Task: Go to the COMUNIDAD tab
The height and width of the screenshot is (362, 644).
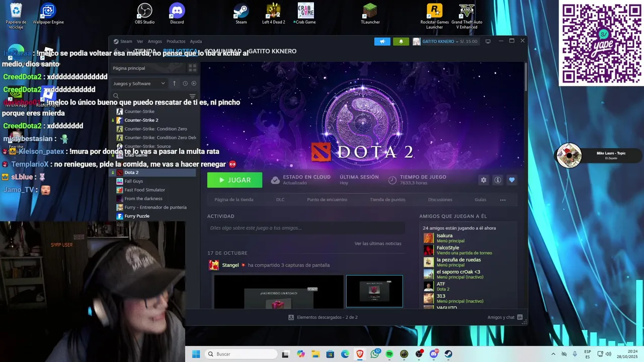Action: (x=222, y=51)
